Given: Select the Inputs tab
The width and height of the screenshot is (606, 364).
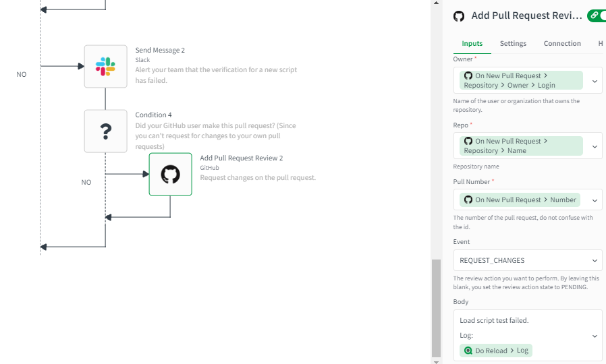Looking at the screenshot, I should coord(472,43).
